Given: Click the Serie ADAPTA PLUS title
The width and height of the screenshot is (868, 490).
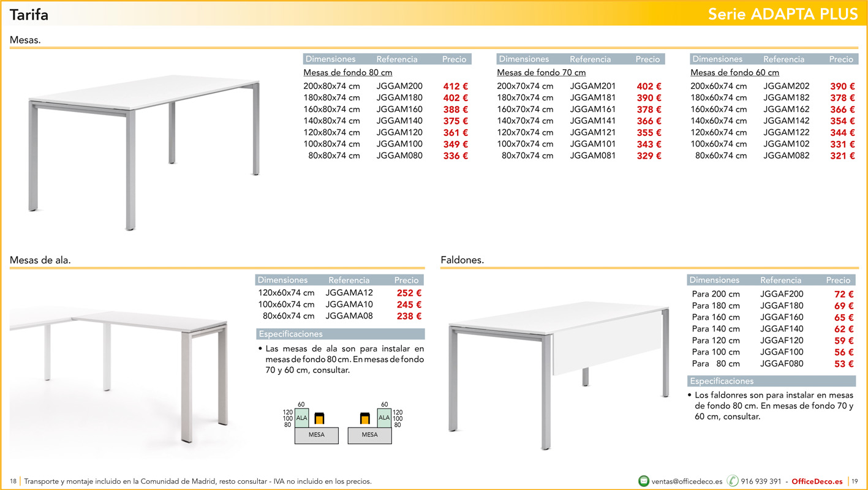Looking at the screenshot, I should (x=783, y=14).
